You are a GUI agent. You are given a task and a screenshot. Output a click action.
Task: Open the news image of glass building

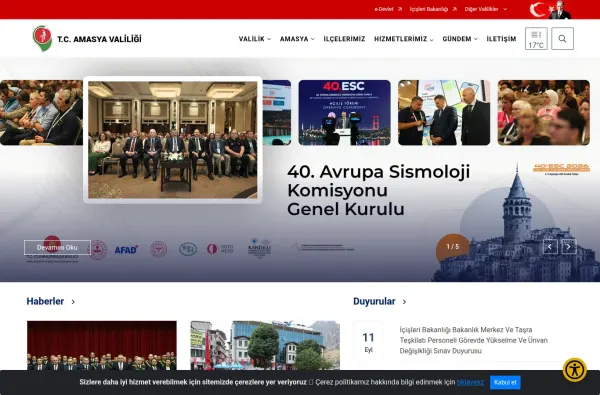pyautogui.click(x=265, y=345)
